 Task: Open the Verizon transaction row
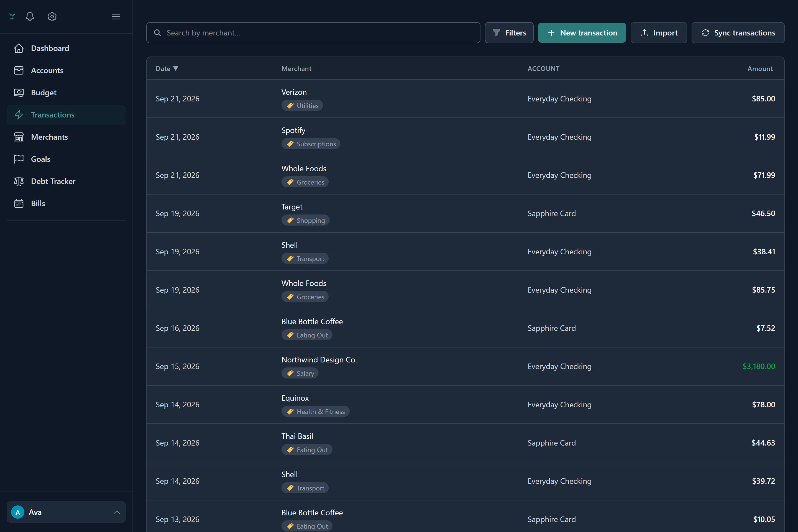click(465, 99)
